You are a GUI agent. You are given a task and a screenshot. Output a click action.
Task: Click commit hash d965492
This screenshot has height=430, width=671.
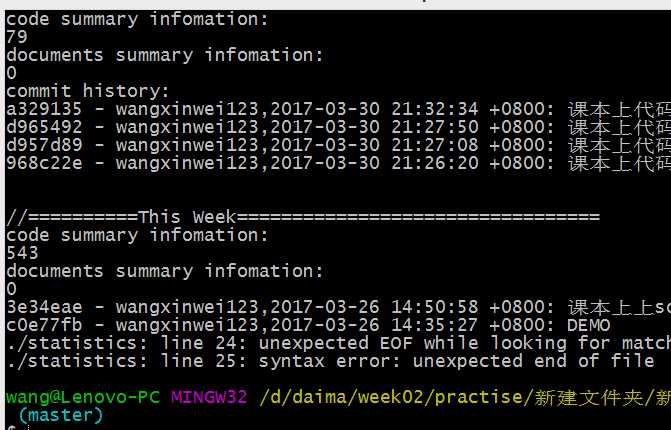44,127
